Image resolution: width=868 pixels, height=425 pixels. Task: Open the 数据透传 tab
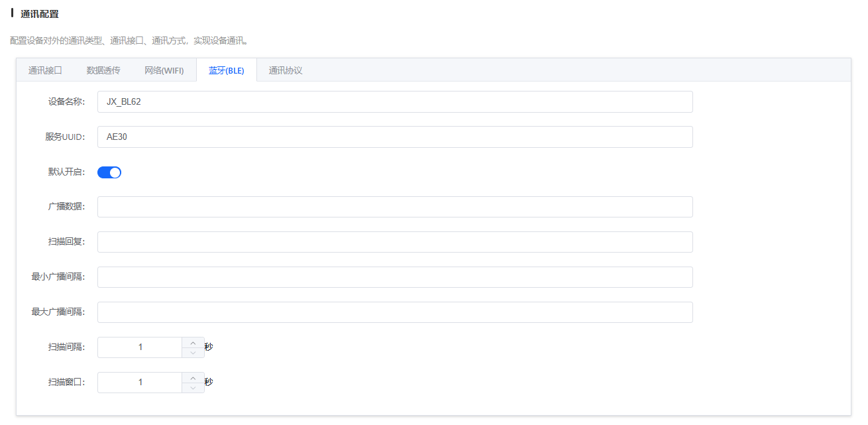pos(103,70)
